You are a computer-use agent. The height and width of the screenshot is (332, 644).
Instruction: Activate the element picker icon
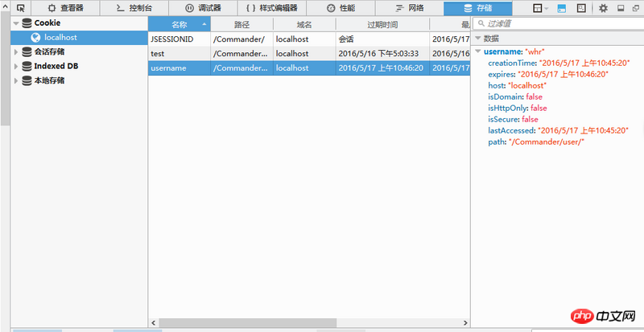(x=21, y=8)
